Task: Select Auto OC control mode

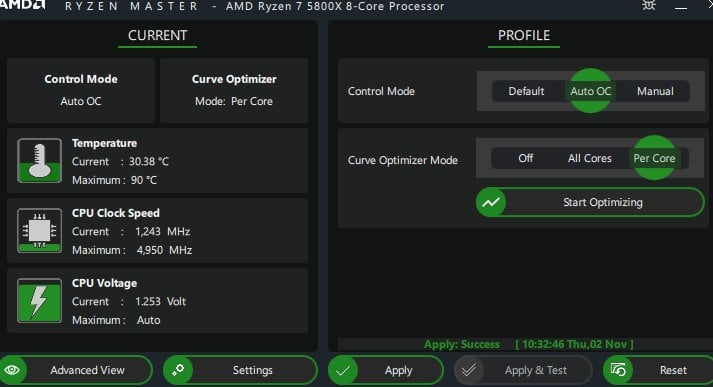Action: pyautogui.click(x=591, y=91)
